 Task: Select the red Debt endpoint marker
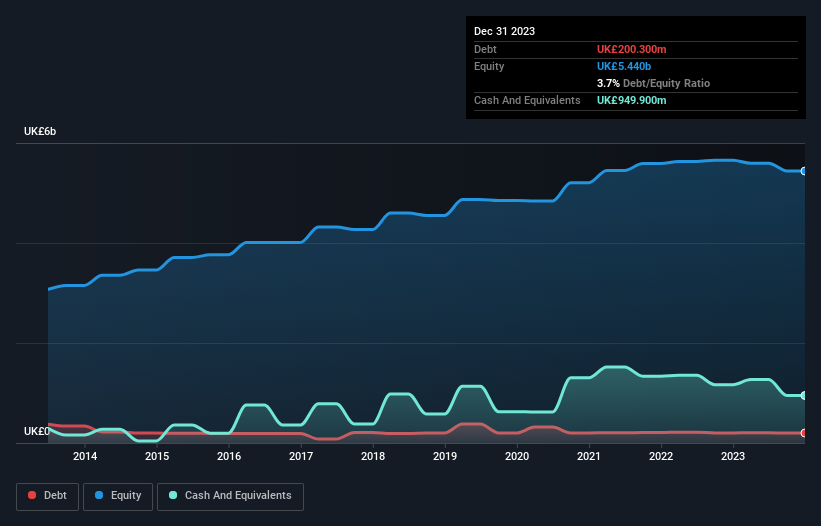click(804, 433)
